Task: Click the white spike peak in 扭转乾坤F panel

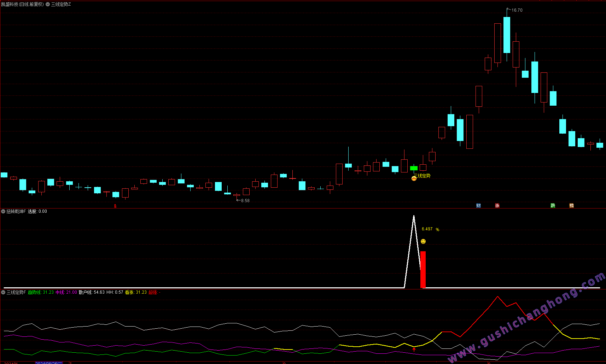Action: coord(414,216)
